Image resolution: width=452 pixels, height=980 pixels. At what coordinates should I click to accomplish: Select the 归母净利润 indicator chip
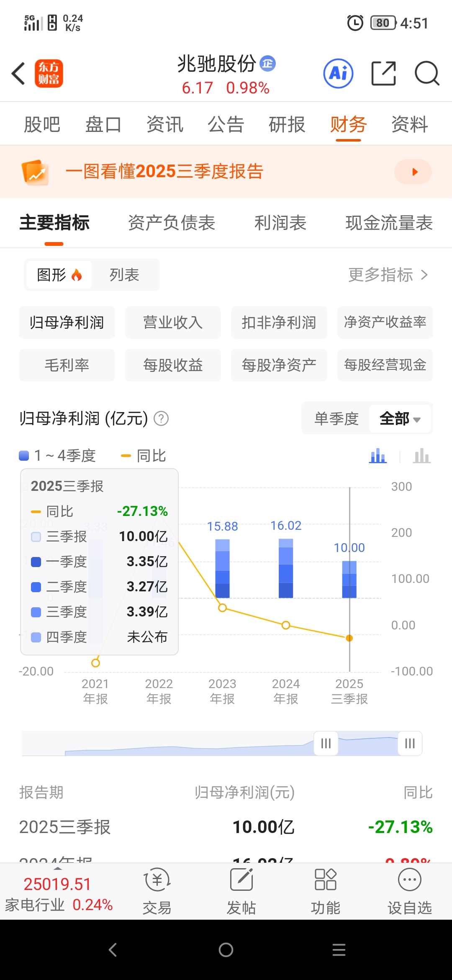point(67,322)
